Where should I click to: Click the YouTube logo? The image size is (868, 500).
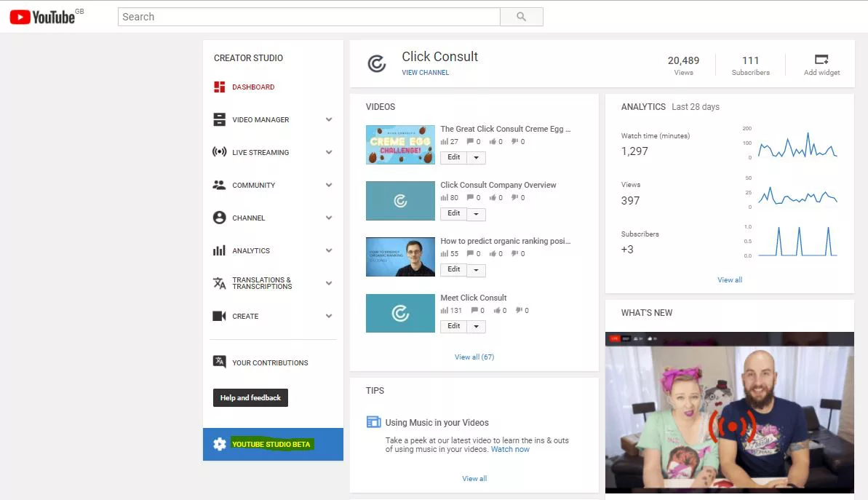(x=43, y=17)
